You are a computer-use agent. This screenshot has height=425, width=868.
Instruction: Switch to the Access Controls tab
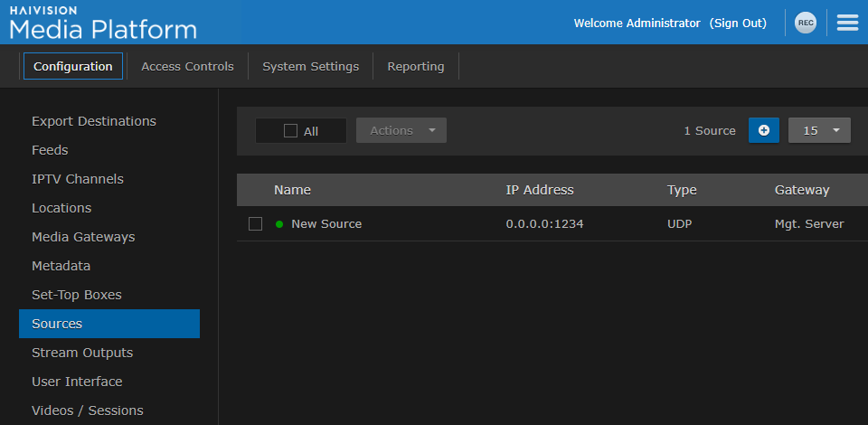[187, 66]
